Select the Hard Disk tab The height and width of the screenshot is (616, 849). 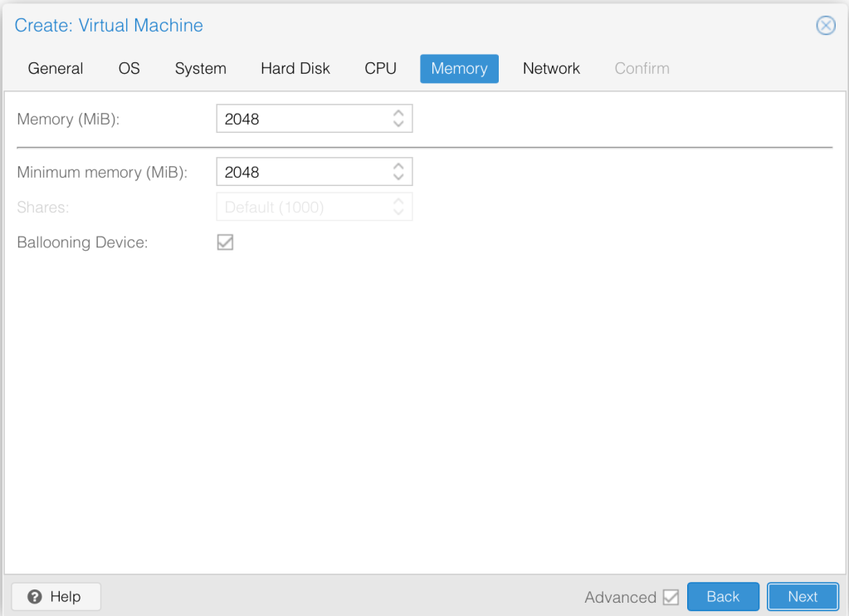click(x=295, y=69)
